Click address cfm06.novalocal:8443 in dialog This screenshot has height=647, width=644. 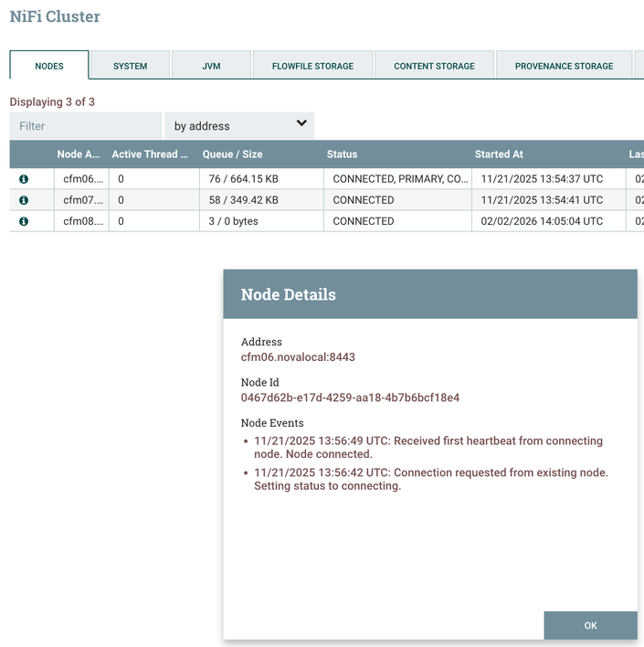tap(298, 357)
